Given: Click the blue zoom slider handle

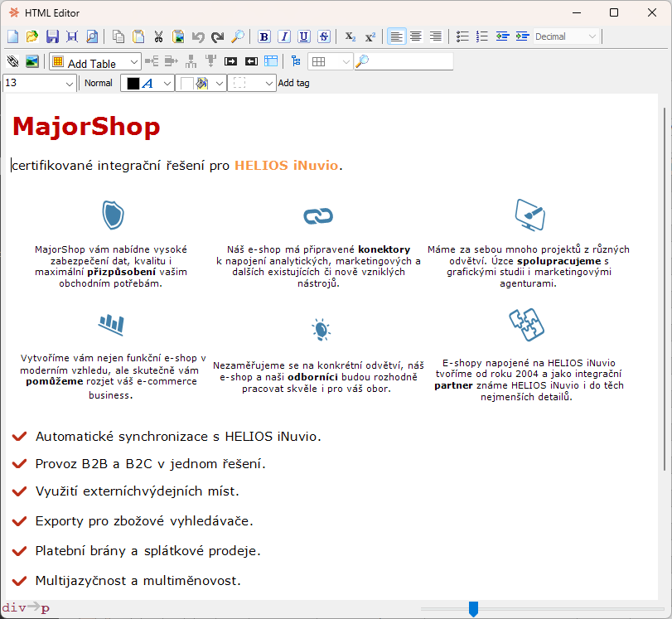Looking at the screenshot, I should [473, 609].
